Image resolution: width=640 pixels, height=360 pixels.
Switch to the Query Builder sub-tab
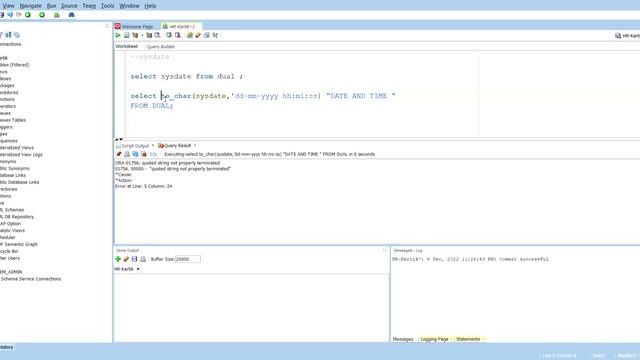161,47
